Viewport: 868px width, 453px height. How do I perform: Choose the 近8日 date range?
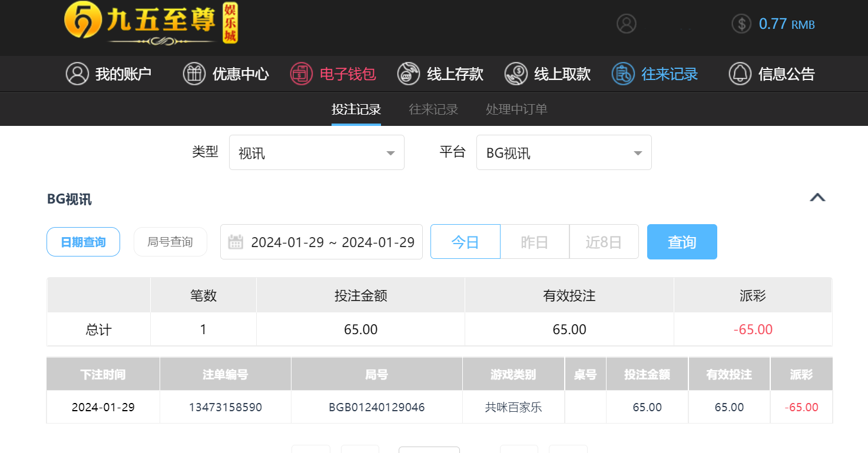[x=604, y=242]
